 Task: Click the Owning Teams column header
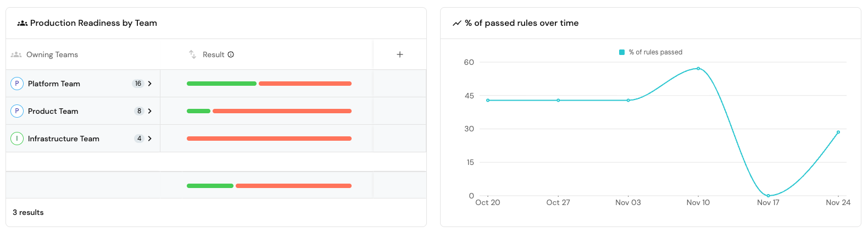[x=52, y=54]
